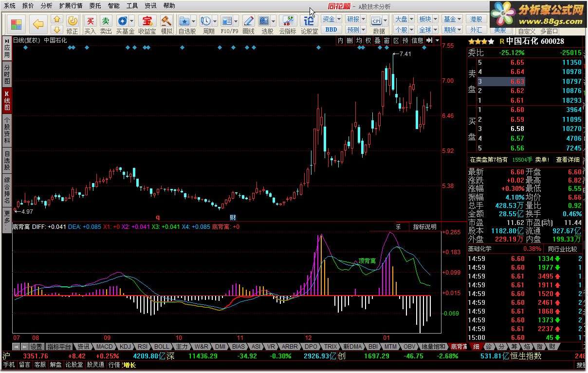Open the 自选股 star folder icon
This screenshot has width=588, height=373.
(184, 20)
